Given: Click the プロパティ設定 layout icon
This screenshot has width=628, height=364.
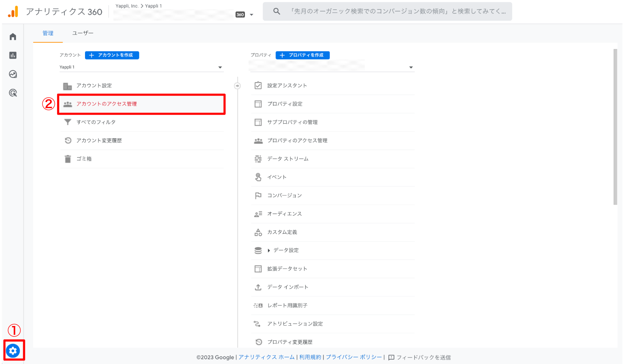Looking at the screenshot, I should tap(258, 104).
